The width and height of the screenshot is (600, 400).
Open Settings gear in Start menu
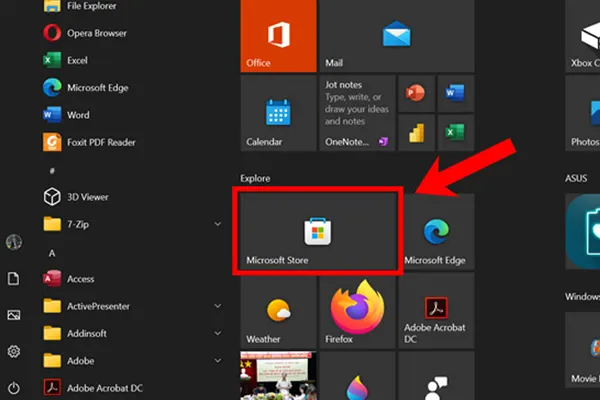click(x=14, y=351)
